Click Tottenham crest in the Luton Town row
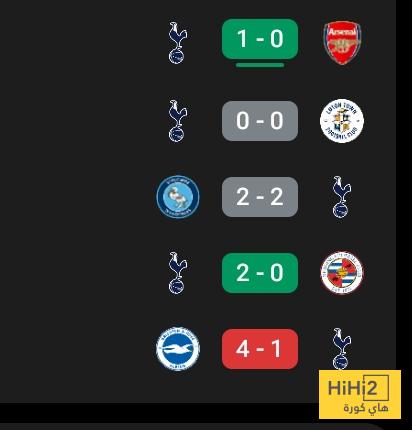Image resolution: width=412 pixels, height=430 pixels. point(178,120)
